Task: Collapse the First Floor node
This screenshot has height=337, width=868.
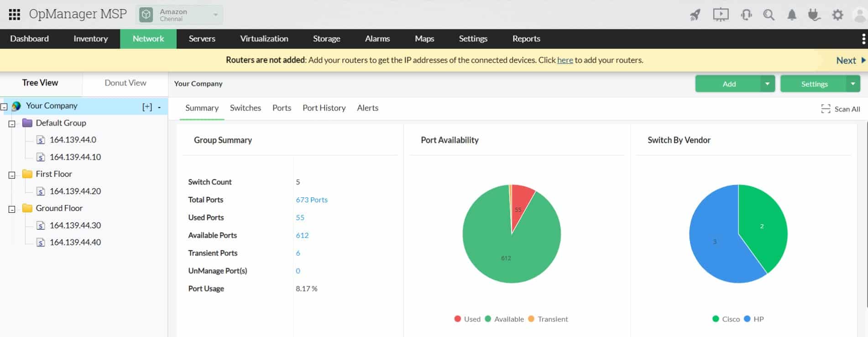Action: pyautogui.click(x=12, y=175)
